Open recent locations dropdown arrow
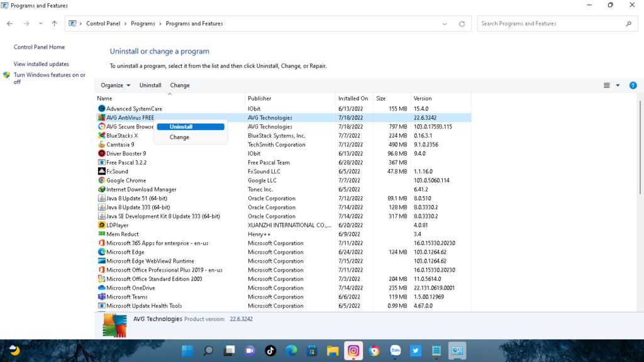 [41, 24]
